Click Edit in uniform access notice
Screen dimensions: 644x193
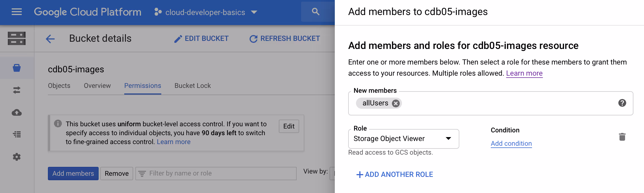pos(289,126)
